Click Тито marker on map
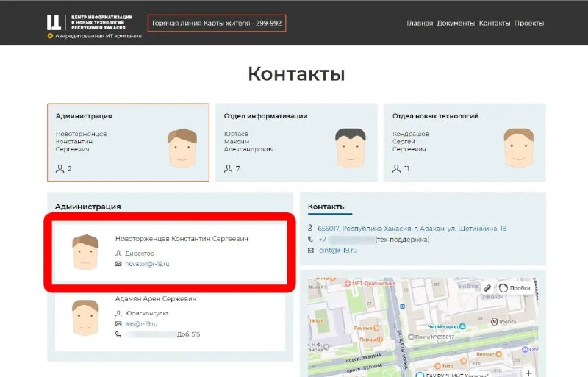 (x=437, y=366)
